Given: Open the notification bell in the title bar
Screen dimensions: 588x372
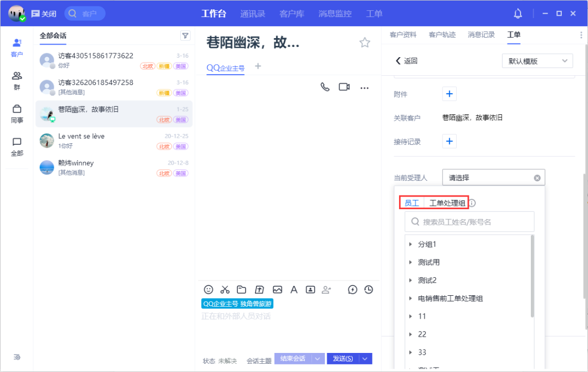Looking at the screenshot, I should point(518,13).
